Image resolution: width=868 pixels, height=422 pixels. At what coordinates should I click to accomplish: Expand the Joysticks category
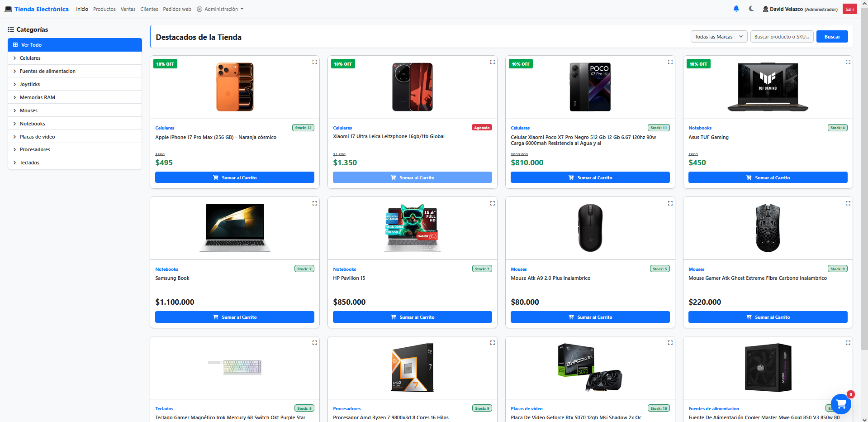[75, 84]
